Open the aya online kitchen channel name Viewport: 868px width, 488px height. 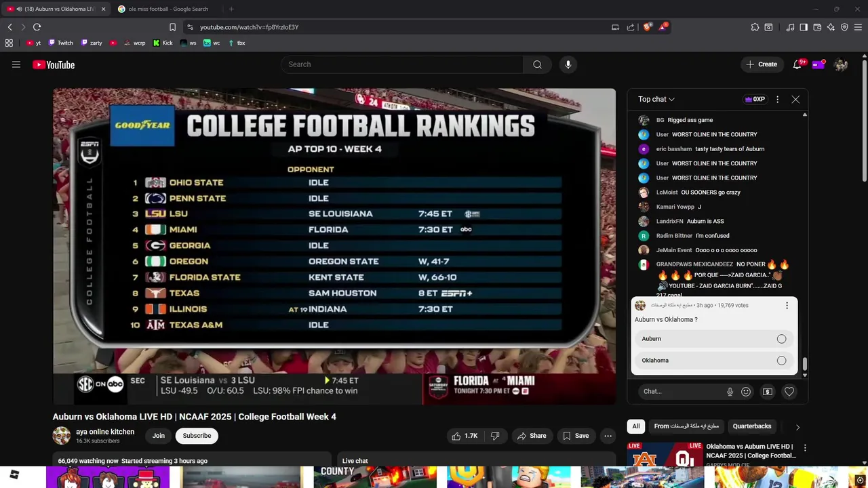click(x=105, y=432)
